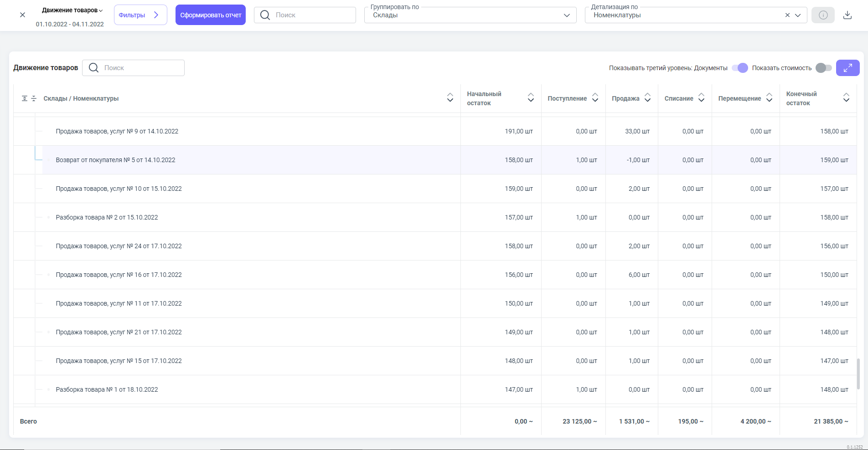Open Детализация по dropdown
Image resolution: width=868 pixels, height=450 pixels.
[798, 15]
